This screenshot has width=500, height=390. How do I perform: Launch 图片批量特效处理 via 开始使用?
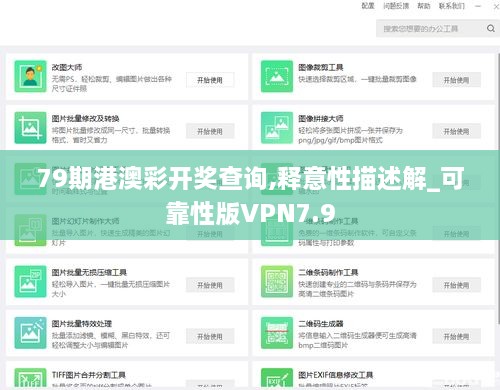point(210,336)
